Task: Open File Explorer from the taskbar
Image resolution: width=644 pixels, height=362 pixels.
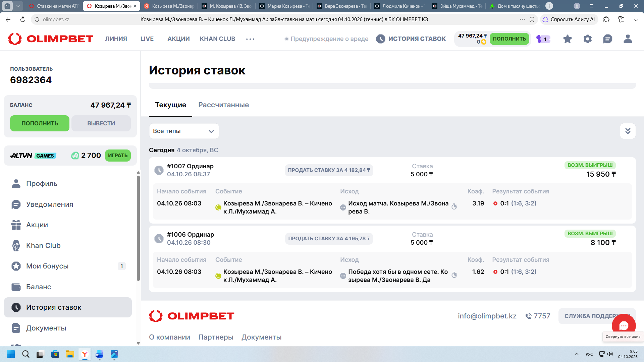Action: tap(70, 354)
